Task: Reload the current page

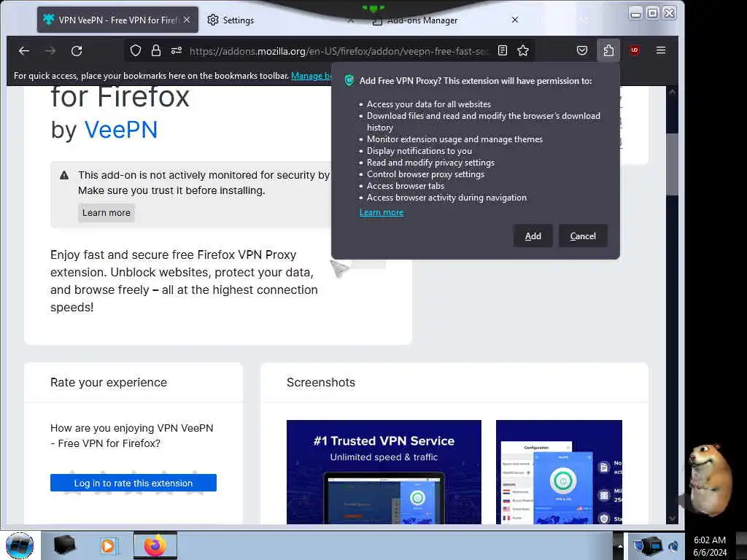Action: coord(77,50)
